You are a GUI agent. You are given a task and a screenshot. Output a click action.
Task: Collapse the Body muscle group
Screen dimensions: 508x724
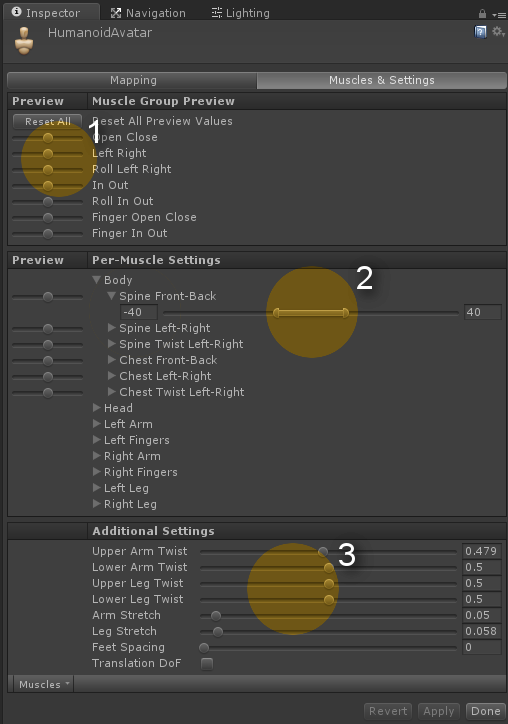(x=97, y=280)
